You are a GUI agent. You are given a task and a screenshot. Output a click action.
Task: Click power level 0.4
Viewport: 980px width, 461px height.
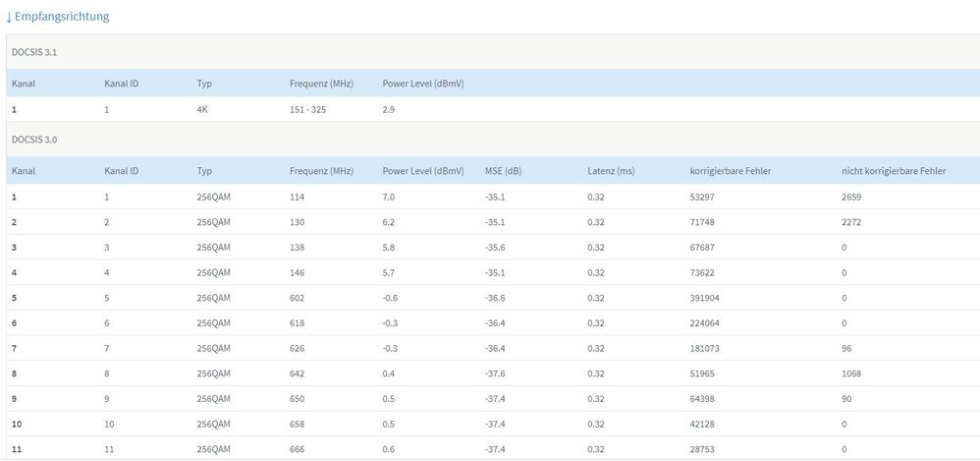click(389, 375)
